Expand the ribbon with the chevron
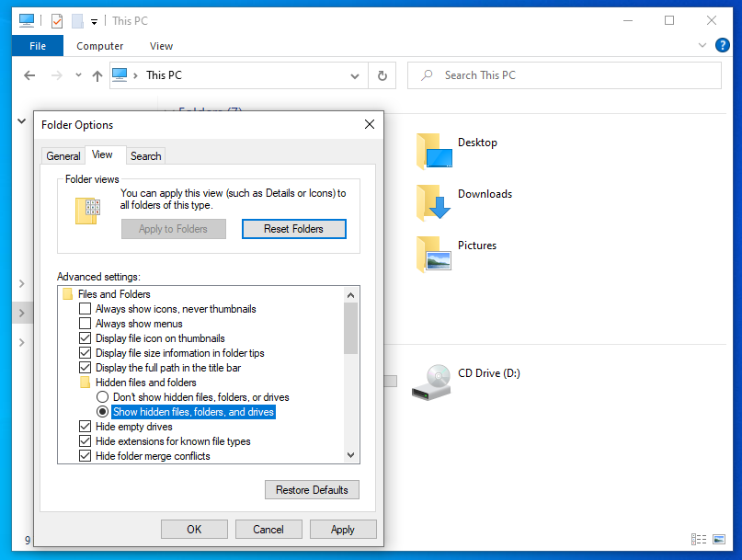This screenshot has width=742, height=560. click(x=700, y=45)
